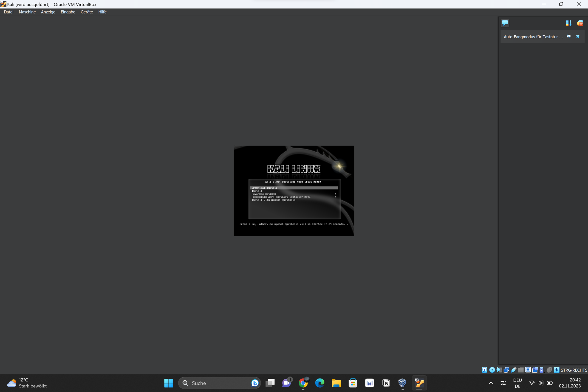Image resolution: width=588 pixels, height=392 pixels.
Task: Click the dismiss all notifications icon
Action: click(x=580, y=23)
